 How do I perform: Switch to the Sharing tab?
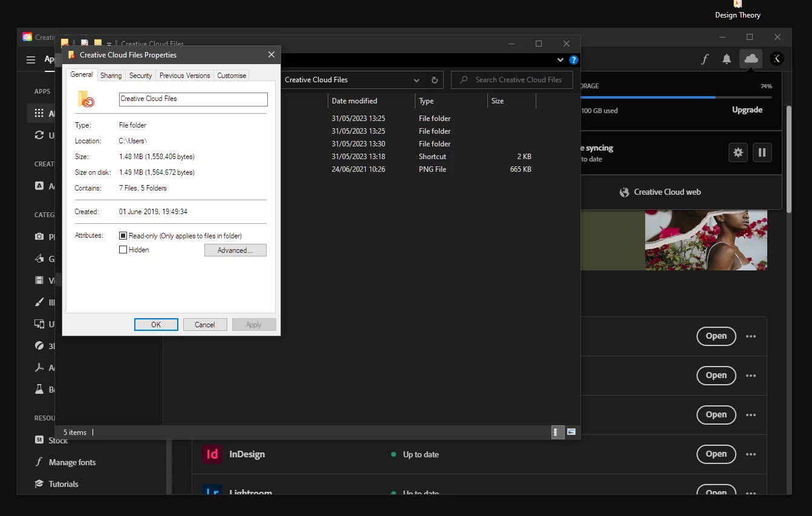[x=111, y=76]
